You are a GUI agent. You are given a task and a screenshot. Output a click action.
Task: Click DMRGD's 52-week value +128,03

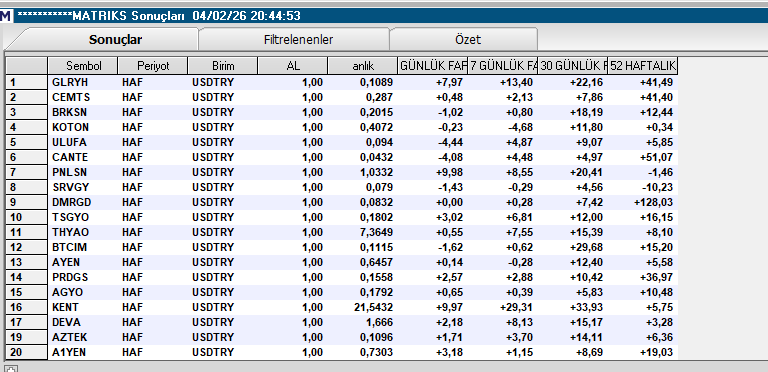pyautogui.click(x=653, y=202)
